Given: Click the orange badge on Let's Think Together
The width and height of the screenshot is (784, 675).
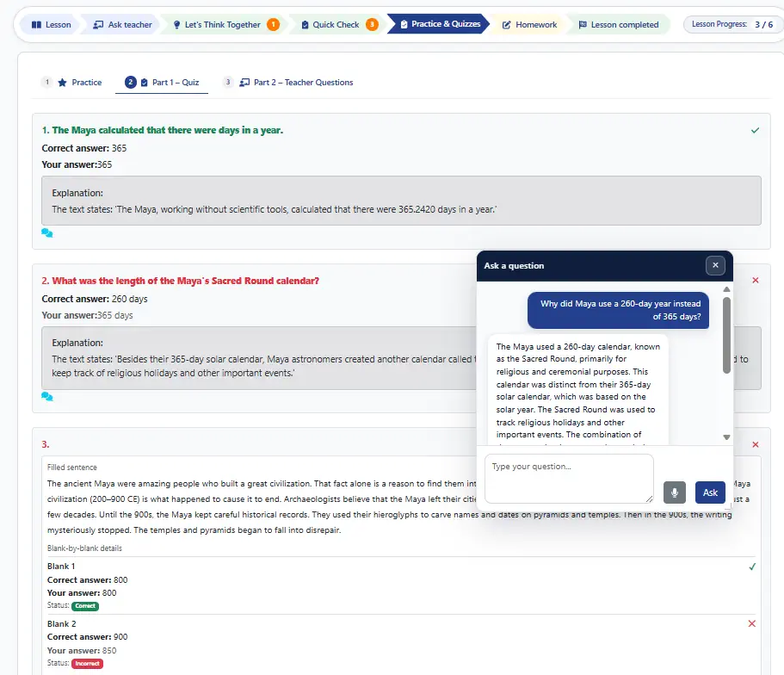Looking at the screenshot, I should tap(273, 24).
